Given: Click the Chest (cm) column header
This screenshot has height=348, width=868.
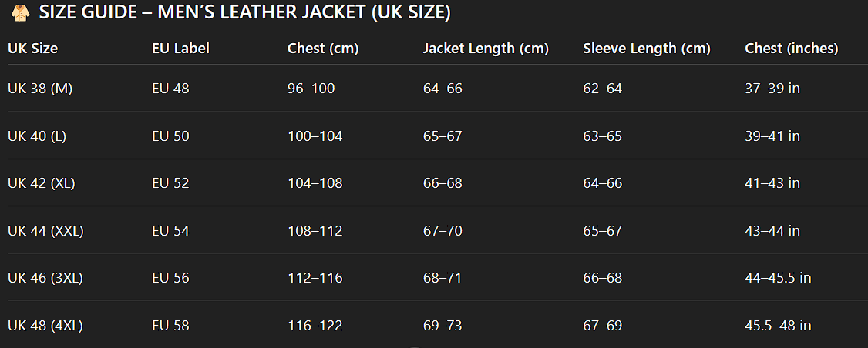Looking at the screenshot, I should 323,49.
